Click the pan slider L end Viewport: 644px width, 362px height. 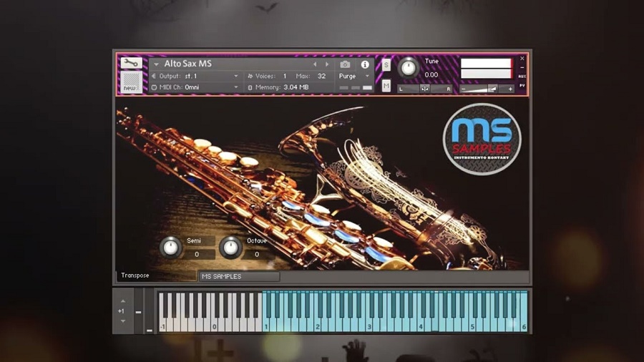(401, 89)
